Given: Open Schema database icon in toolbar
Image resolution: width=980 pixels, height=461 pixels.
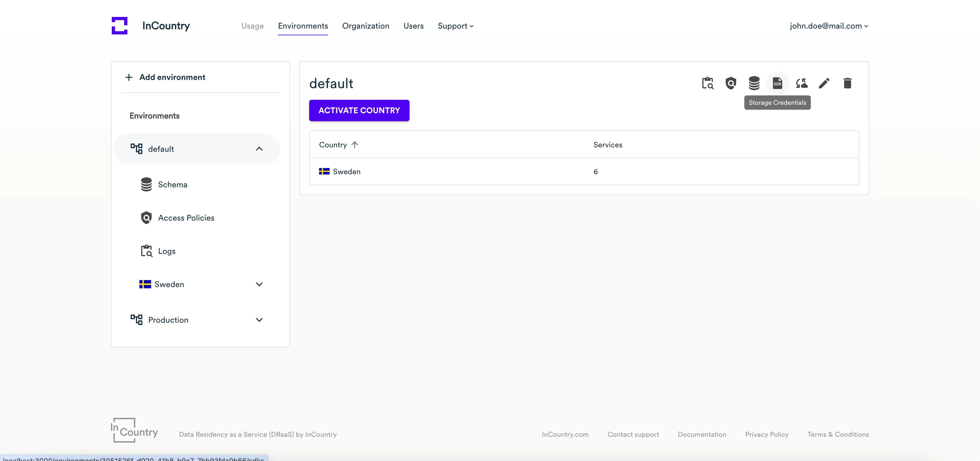Looking at the screenshot, I should click(x=754, y=83).
